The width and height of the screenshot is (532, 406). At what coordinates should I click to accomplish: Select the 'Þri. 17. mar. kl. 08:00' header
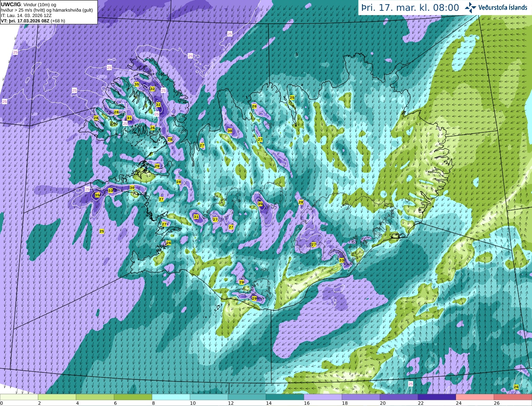[x=410, y=7]
